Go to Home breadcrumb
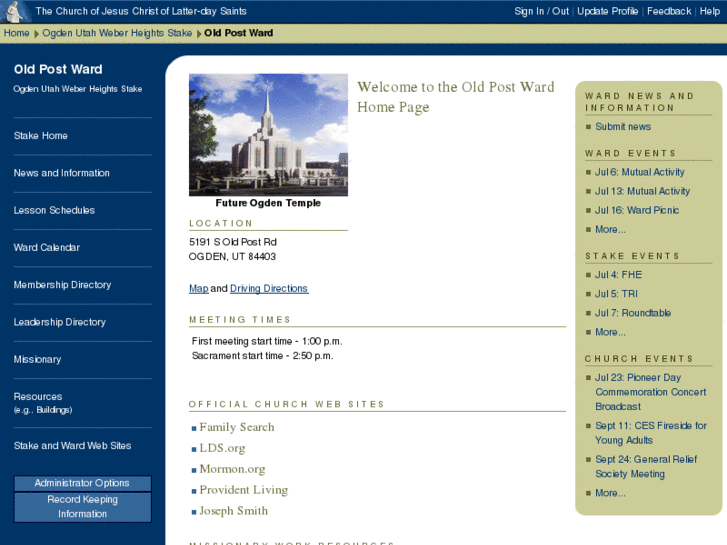This screenshot has height=545, width=727. pyautogui.click(x=16, y=33)
